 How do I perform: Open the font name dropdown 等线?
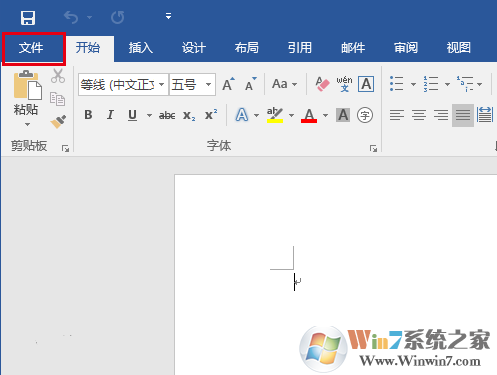[x=123, y=85]
